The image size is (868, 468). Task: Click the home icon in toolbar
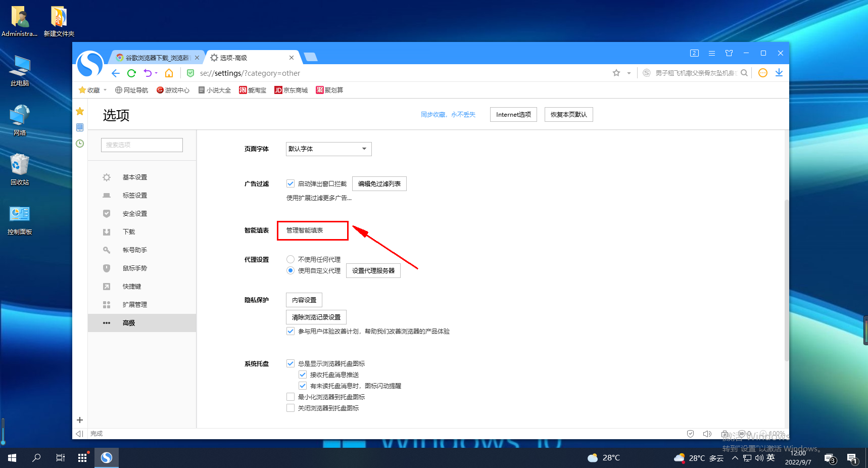pyautogui.click(x=169, y=73)
